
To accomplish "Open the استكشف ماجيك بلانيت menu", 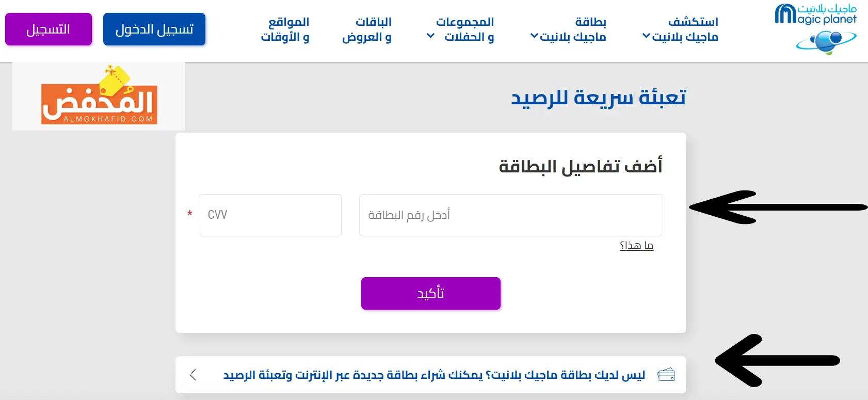I will pos(685,29).
